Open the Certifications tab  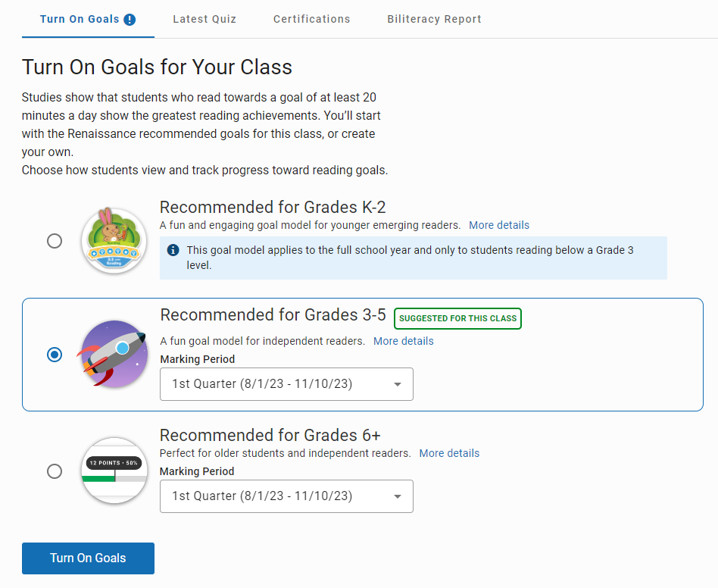coord(312,19)
